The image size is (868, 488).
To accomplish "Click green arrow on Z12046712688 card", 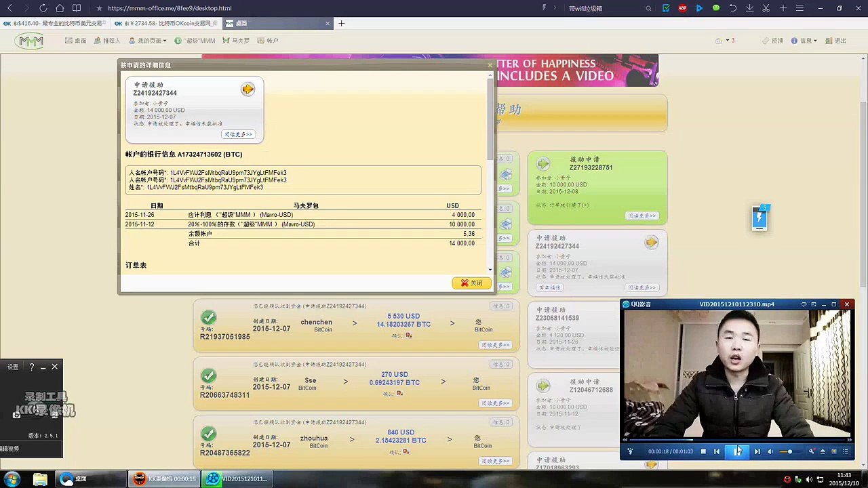I will pos(543,386).
